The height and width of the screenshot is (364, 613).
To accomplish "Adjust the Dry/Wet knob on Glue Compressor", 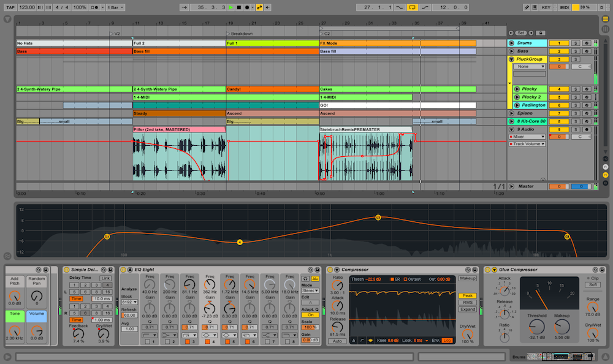I will (x=593, y=333).
